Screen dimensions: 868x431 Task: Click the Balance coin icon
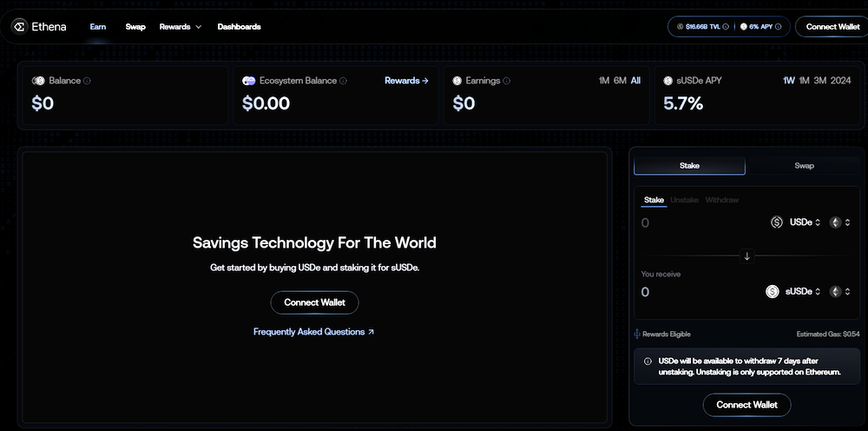(x=39, y=81)
